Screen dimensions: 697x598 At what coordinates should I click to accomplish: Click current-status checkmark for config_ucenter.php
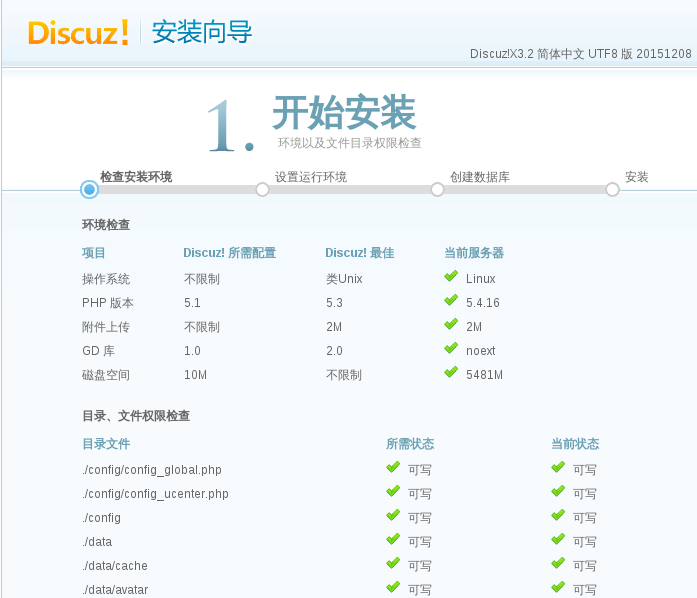(x=558, y=492)
